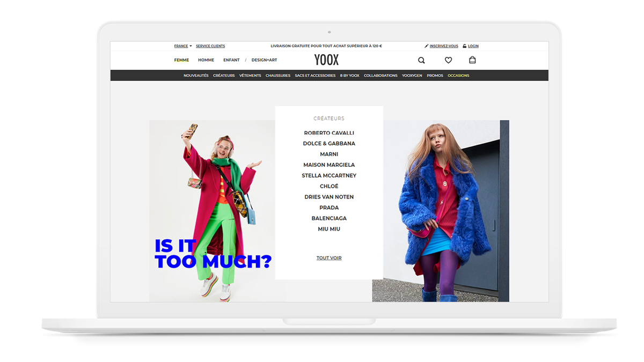Expand the FRANCE country selector
This screenshot has width=644, height=362.
181,46
